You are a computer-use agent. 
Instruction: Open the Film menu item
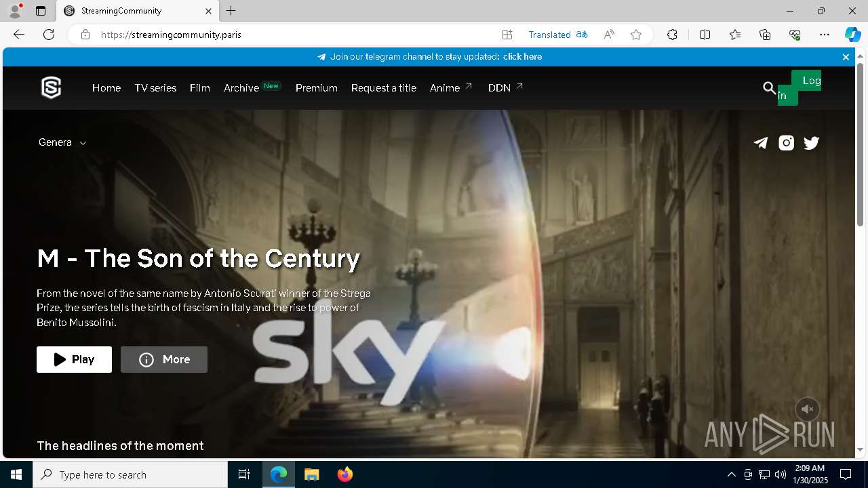[200, 88]
